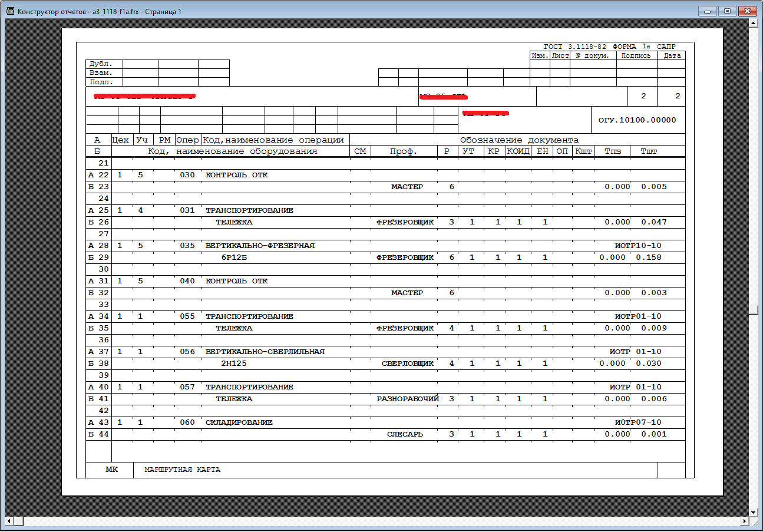
Task: Click the horizontal scrollbar left arrow
Action: coord(9,522)
